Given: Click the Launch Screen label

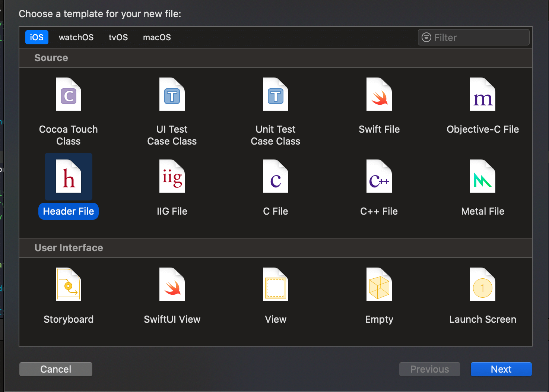Looking at the screenshot, I should click(483, 319).
